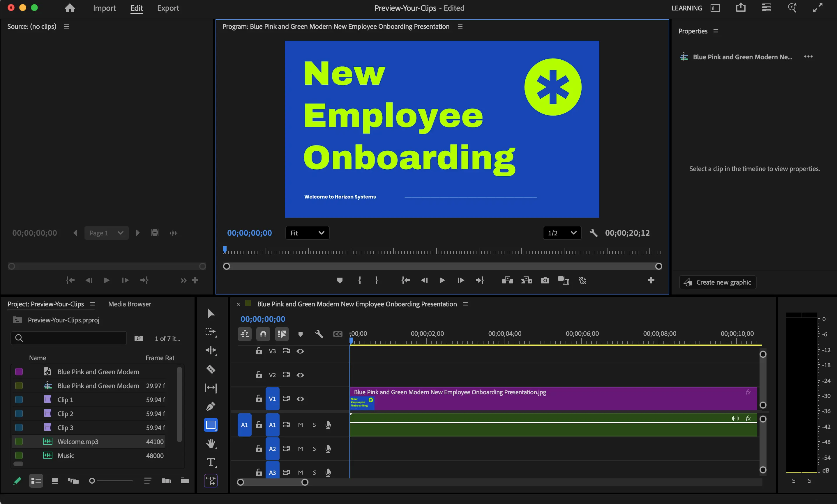Switch to the Media Browser tab
The width and height of the screenshot is (837, 504).
129,304
